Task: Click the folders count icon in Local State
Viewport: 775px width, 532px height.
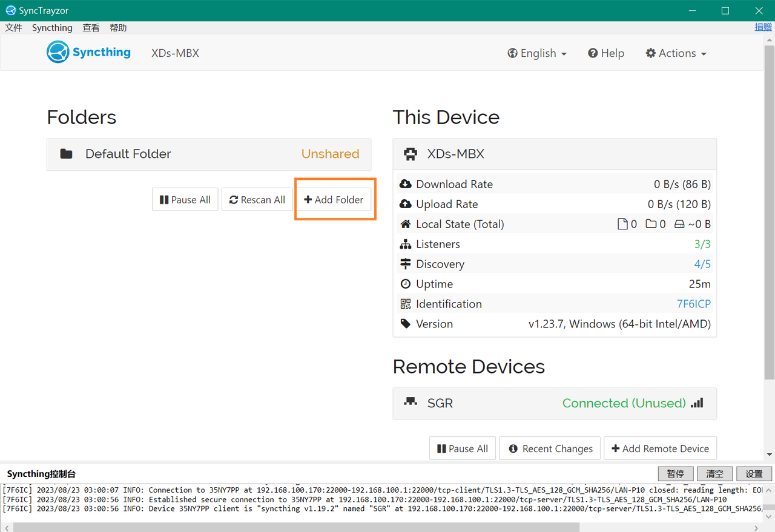Action: 651,224
